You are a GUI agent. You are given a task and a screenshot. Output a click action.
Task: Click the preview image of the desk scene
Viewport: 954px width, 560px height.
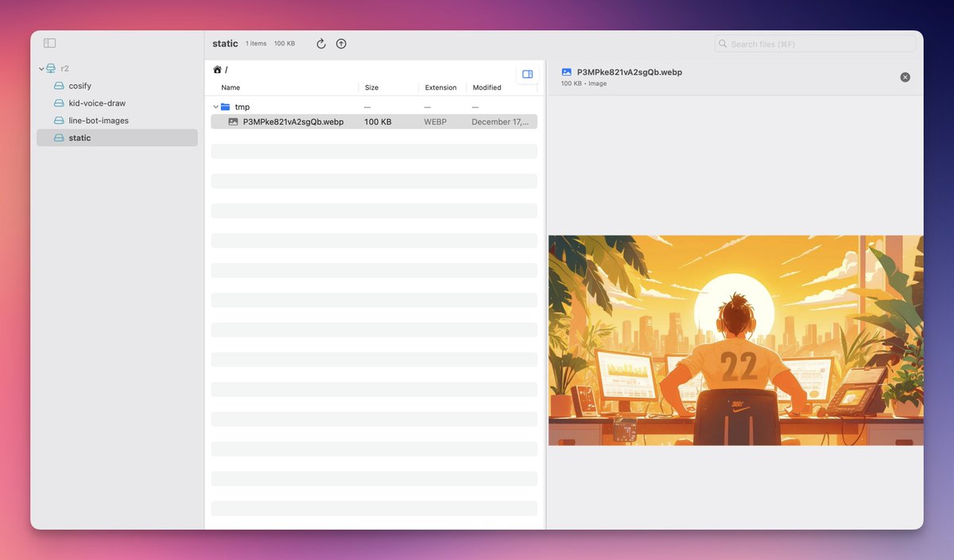735,340
